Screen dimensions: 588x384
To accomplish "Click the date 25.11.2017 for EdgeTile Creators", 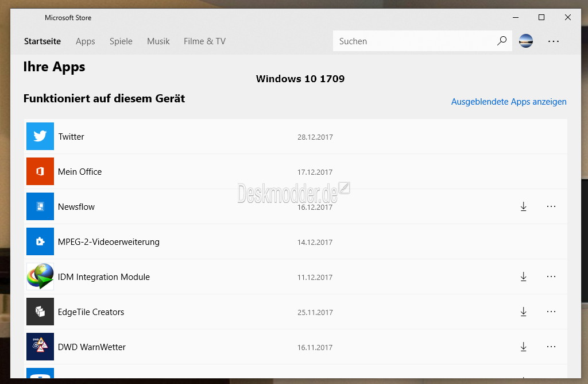I will click(x=315, y=312).
